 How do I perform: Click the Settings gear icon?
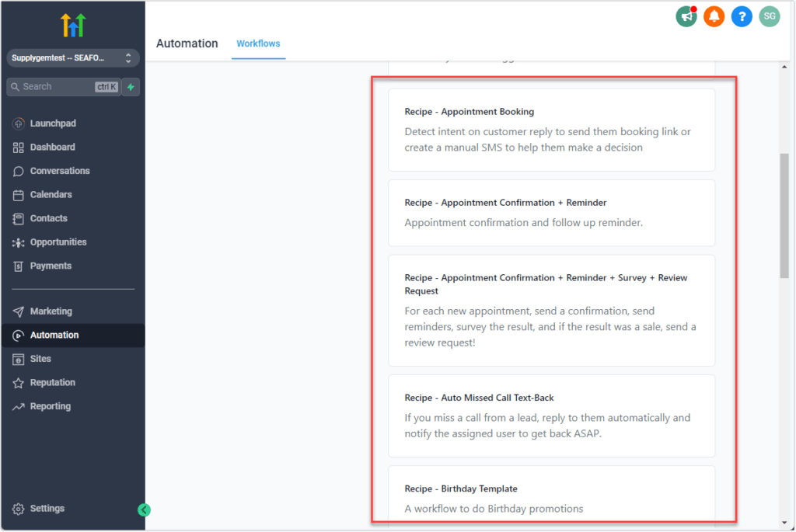coord(19,509)
